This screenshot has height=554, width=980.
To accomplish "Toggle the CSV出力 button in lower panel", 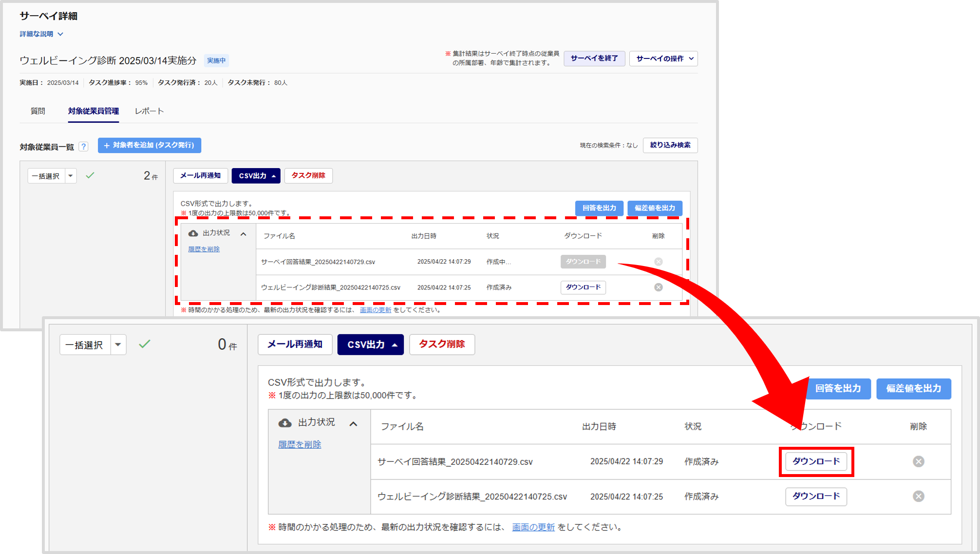I will point(371,344).
